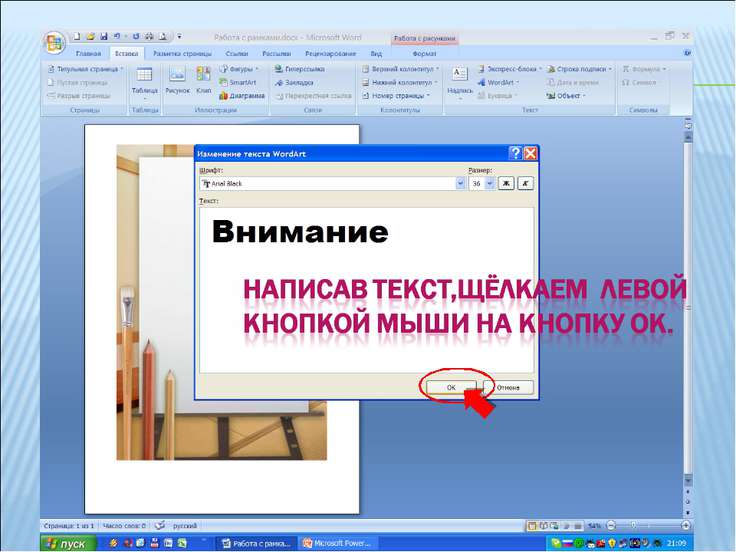The width and height of the screenshot is (736, 552).
Task: Insert picture via Рисунок icon
Action: 177,76
